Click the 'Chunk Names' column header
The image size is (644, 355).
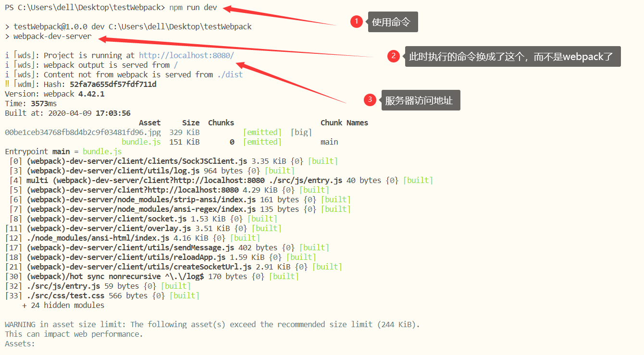point(344,122)
